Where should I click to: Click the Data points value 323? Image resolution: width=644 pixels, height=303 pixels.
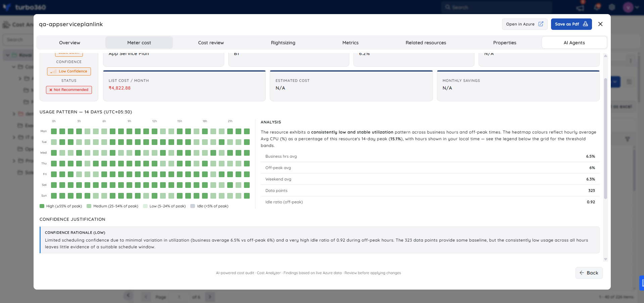tap(592, 191)
